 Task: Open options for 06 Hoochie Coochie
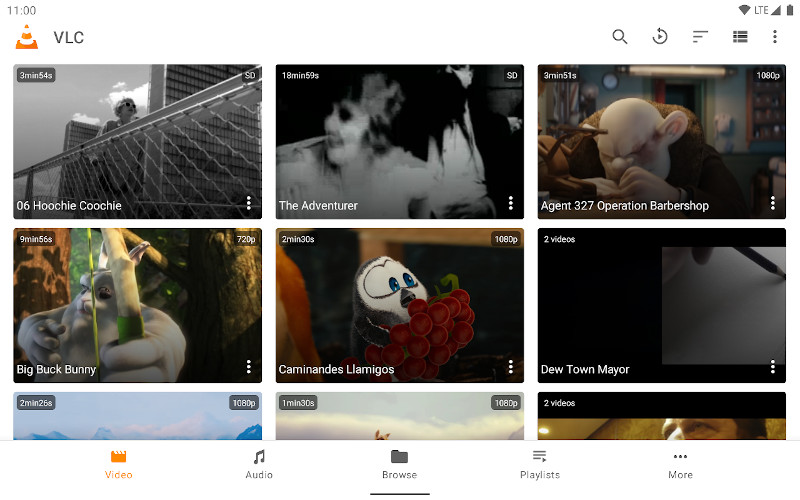pos(248,203)
